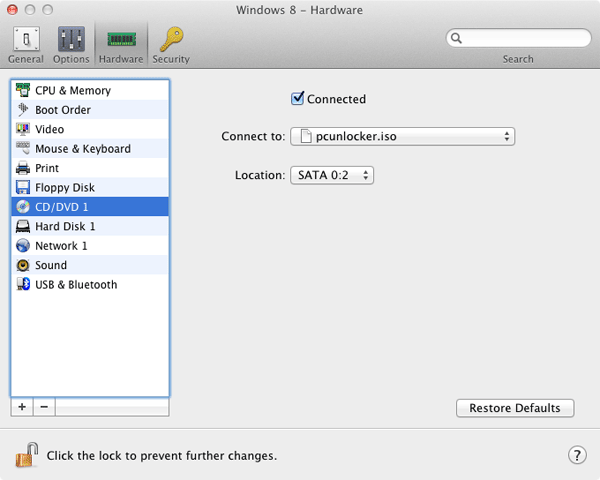
Task: Select Floppy Disk in hardware list
Action: 90,188
